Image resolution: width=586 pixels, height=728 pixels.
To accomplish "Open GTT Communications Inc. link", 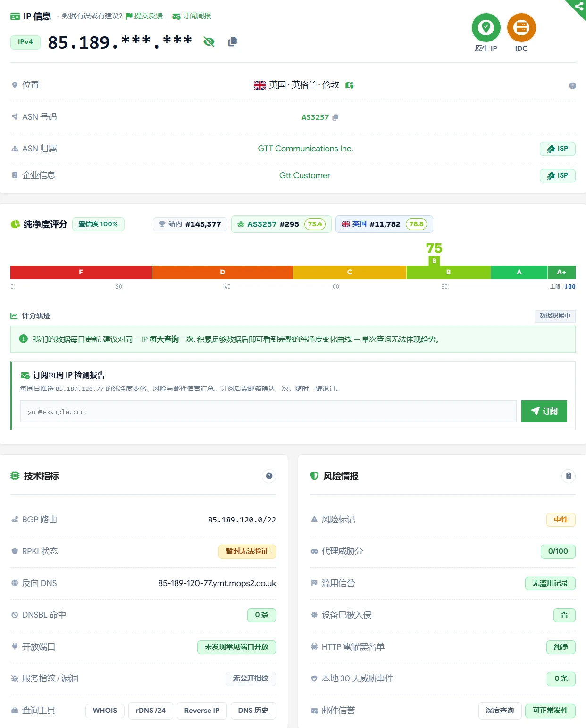I will (305, 149).
